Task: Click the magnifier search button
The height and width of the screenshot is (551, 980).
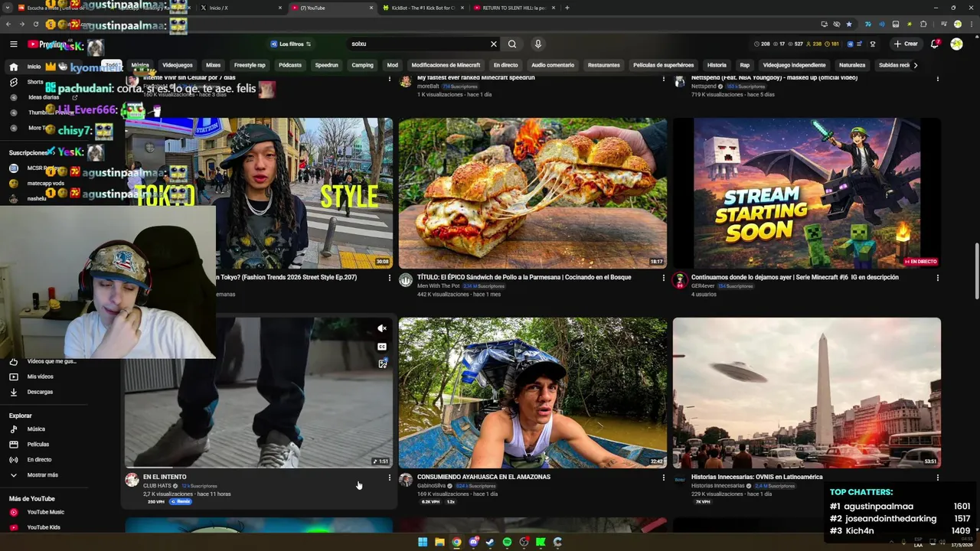Action: (x=512, y=44)
